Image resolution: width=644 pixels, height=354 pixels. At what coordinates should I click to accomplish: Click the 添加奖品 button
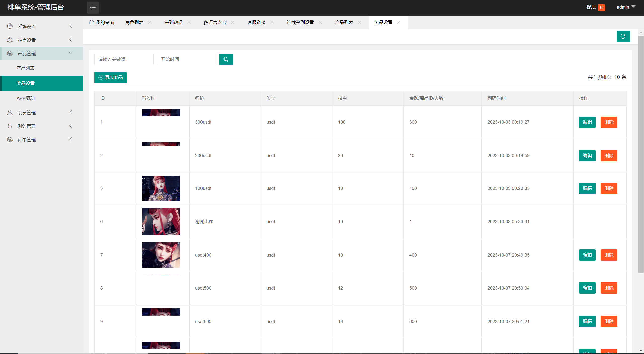pos(110,77)
